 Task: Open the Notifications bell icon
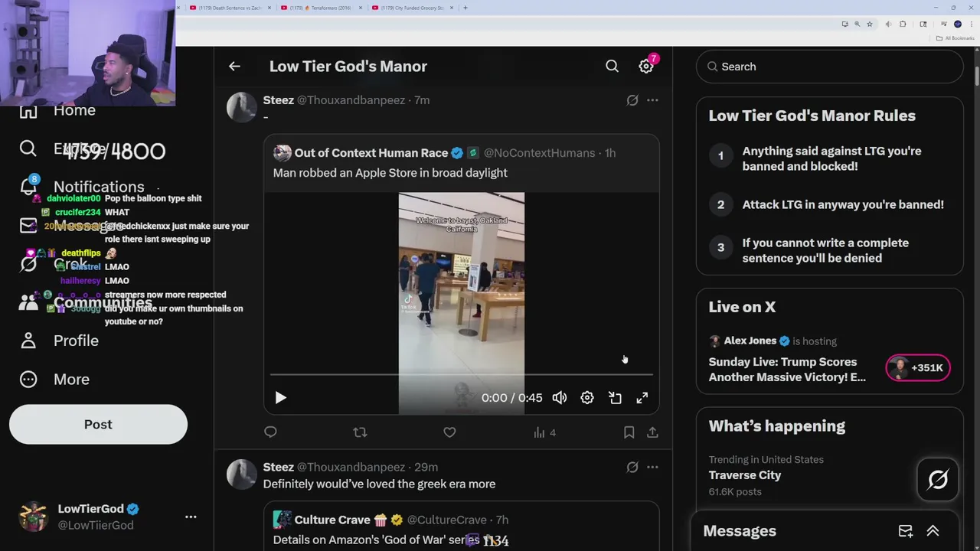28,185
